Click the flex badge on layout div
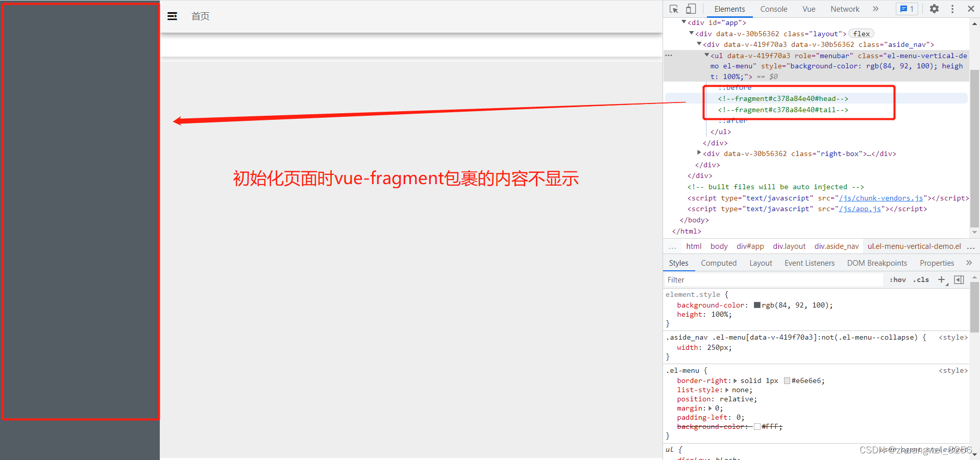980x460 pixels. click(862, 34)
